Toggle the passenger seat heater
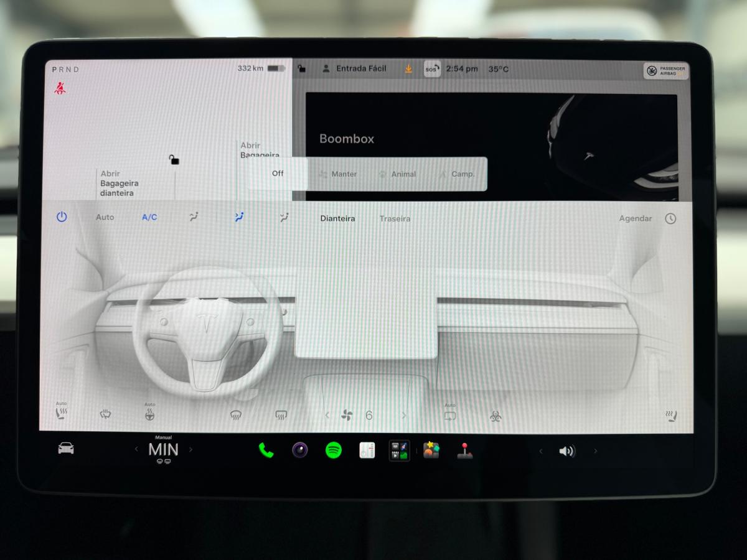 coord(670,416)
